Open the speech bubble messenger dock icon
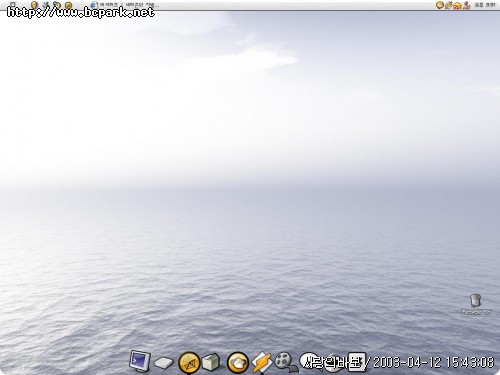500x375 pixels. [309, 361]
